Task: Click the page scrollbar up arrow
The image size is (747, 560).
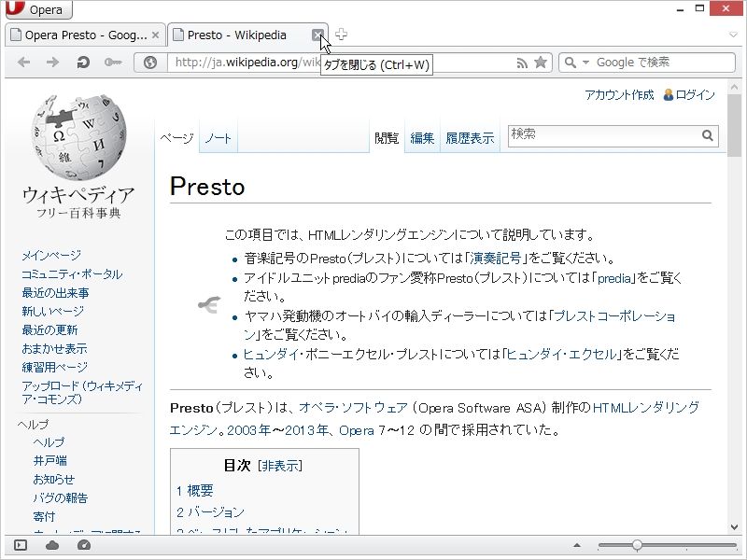Action: click(734, 87)
